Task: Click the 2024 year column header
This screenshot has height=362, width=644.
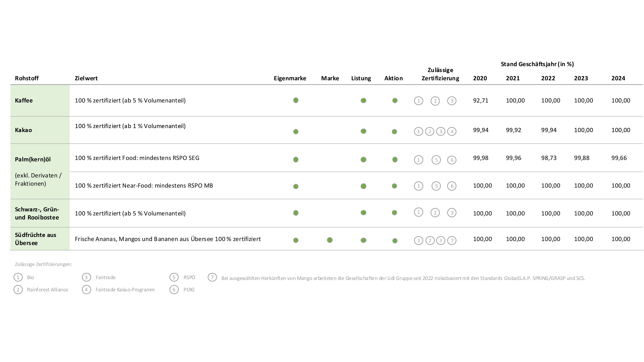Action: pyautogui.click(x=618, y=78)
